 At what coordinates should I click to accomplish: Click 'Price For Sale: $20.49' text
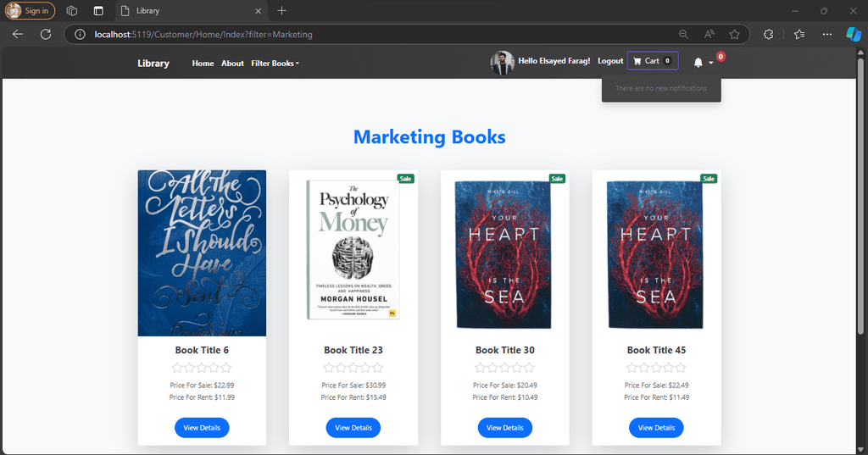tap(505, 386)
